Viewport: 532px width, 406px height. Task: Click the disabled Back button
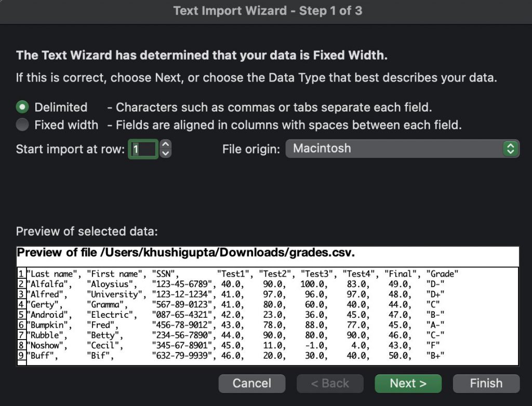coord(330,383)
